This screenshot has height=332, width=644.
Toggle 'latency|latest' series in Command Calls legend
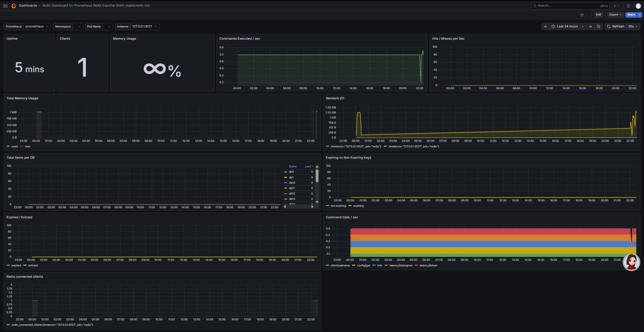[x=428, y=265]
